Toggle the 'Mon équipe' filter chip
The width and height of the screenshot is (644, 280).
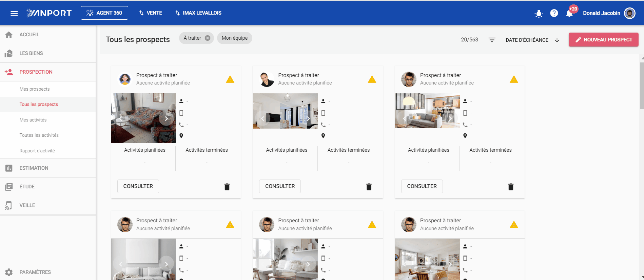click(235, 38)
